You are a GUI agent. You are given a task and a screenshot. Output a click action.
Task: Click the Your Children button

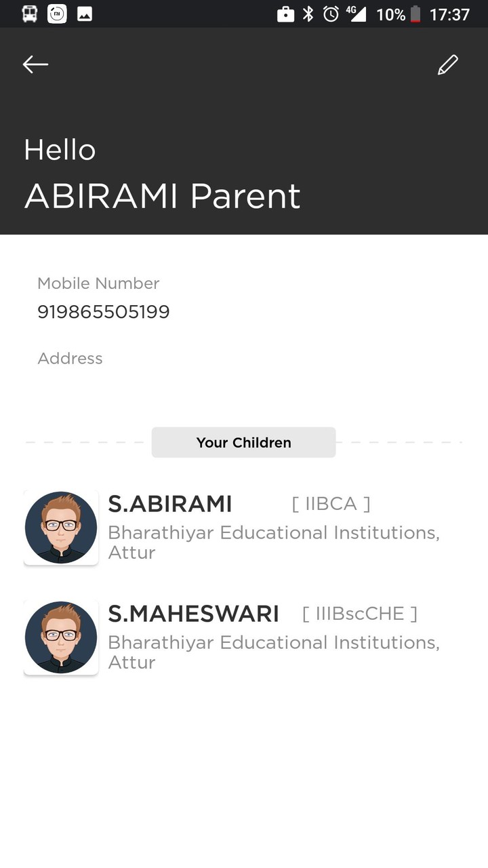tap(243, 442)
